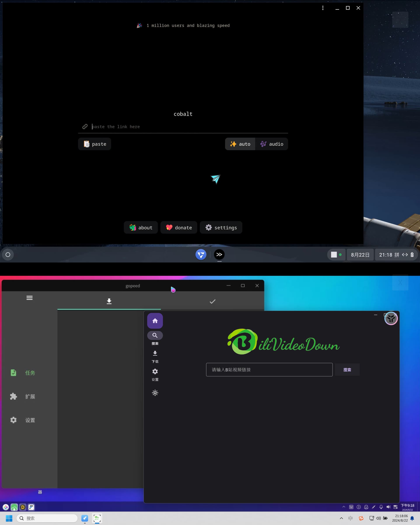420x525 pixels.
Task: Switch to gopeed downloading tab
Action: (109, 301)
